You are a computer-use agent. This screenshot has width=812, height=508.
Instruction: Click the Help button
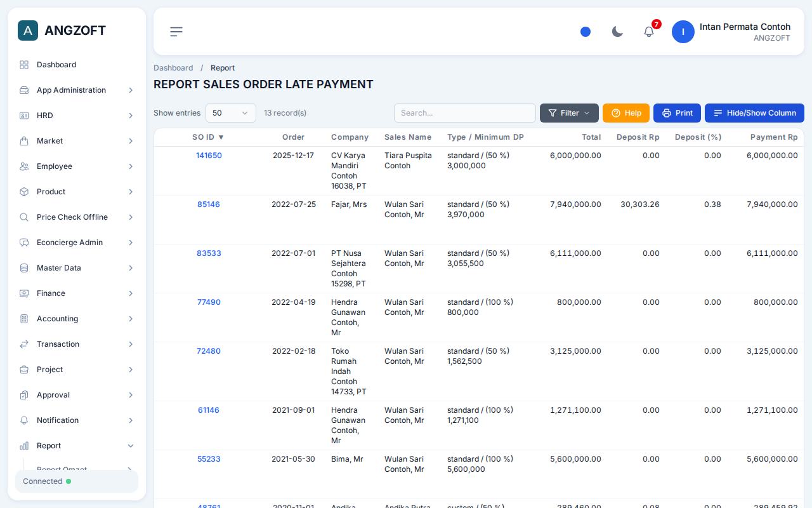(x=626, y=113)
